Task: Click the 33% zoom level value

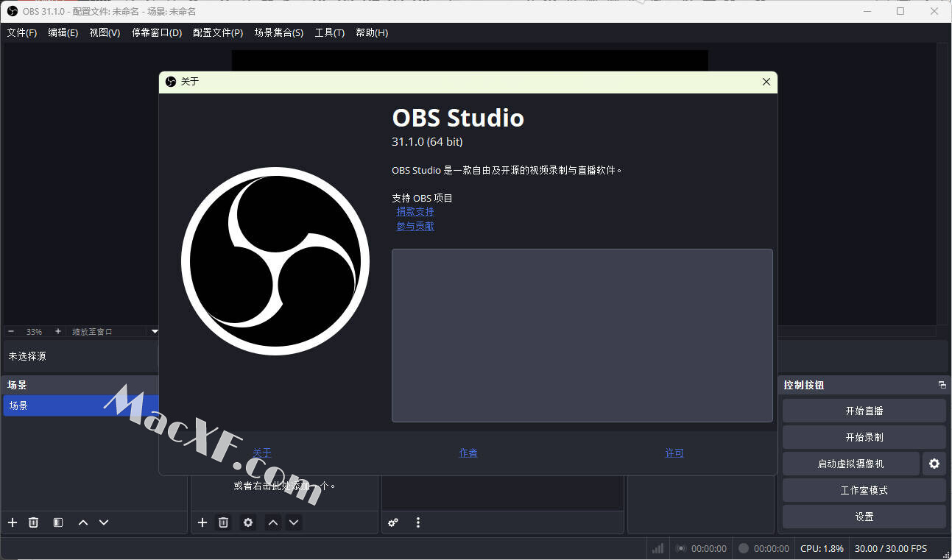Action: [34, 332]
